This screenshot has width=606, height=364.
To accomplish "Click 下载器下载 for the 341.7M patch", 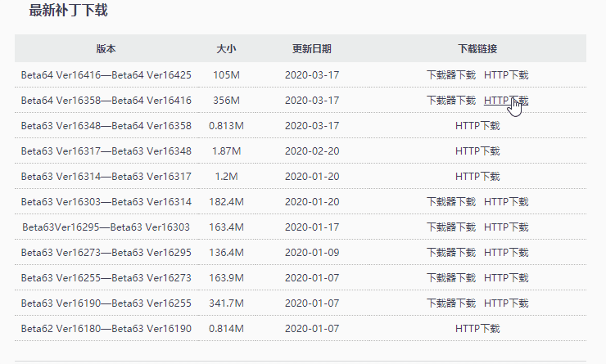I will coord(450,303).
